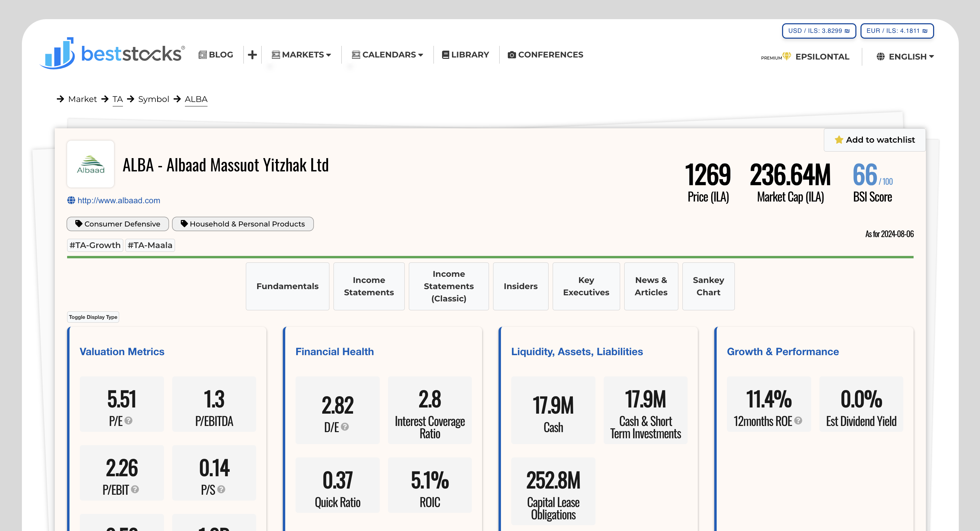Click the TA breadcrumb link
The height and width of the screenshot is (531, 980).
pyautogui.click(x=117, y=99)
